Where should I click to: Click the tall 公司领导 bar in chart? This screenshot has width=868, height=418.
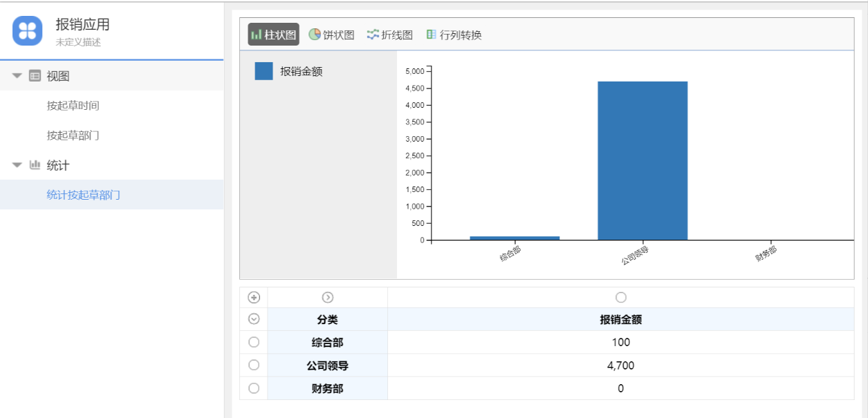[x=643, y=160]
